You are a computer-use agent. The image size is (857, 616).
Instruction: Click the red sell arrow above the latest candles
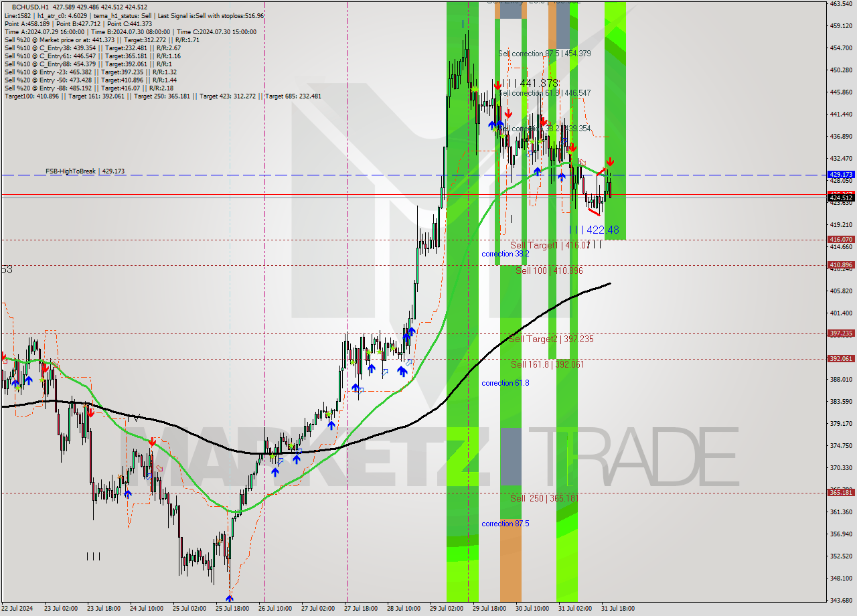(x=610, y=162)
